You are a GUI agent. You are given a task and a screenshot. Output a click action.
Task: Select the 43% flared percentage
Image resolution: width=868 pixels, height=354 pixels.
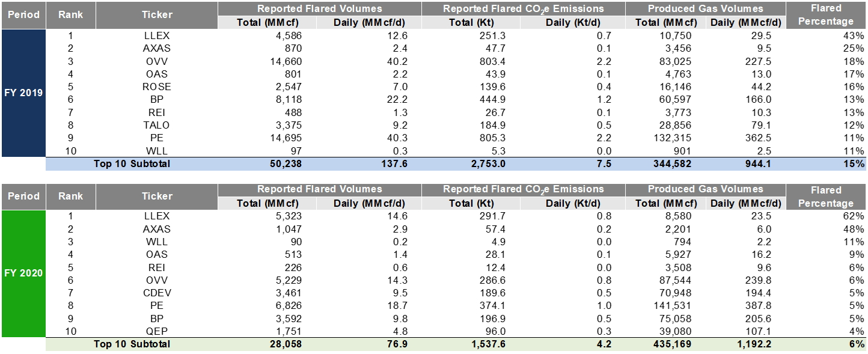point(855,35)
